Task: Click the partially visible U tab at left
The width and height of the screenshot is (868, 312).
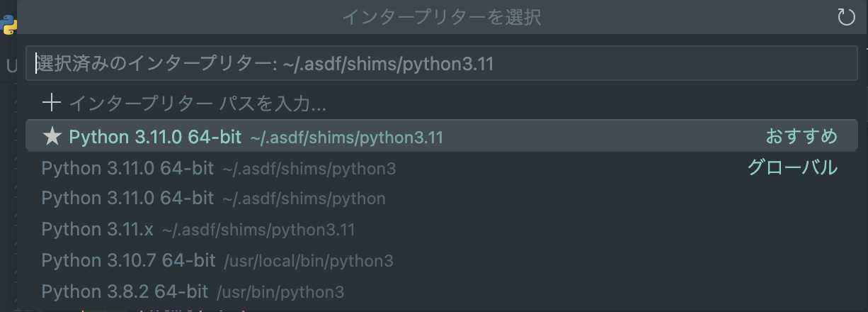Action: 11,66
